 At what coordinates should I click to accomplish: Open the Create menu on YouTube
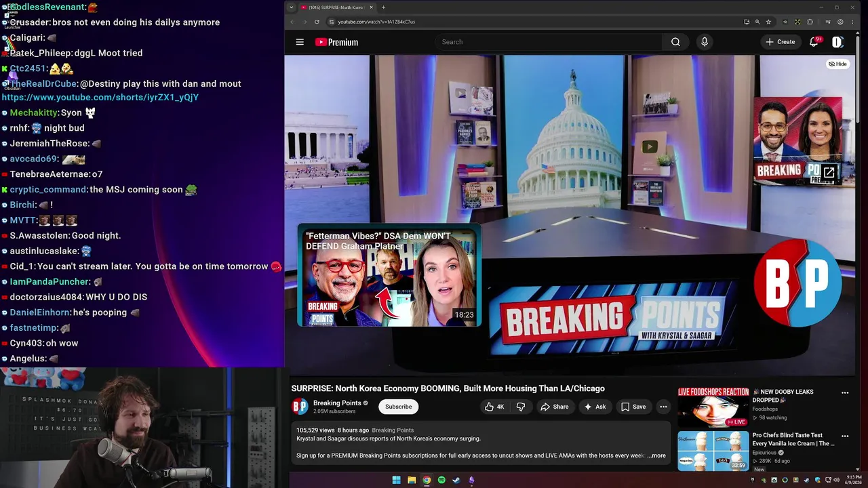point(780,42)
